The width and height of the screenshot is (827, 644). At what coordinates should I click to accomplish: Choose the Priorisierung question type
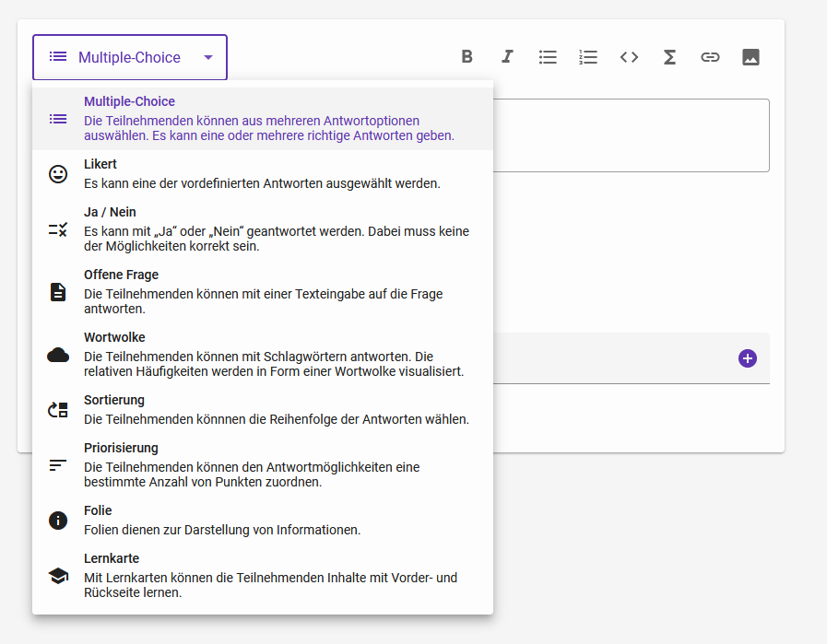coord(263,465)
